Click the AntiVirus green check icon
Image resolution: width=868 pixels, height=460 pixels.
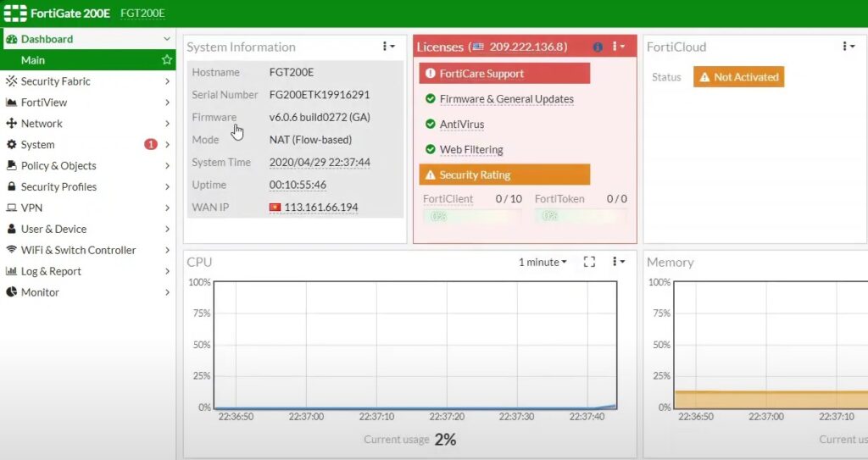[430, 124]
